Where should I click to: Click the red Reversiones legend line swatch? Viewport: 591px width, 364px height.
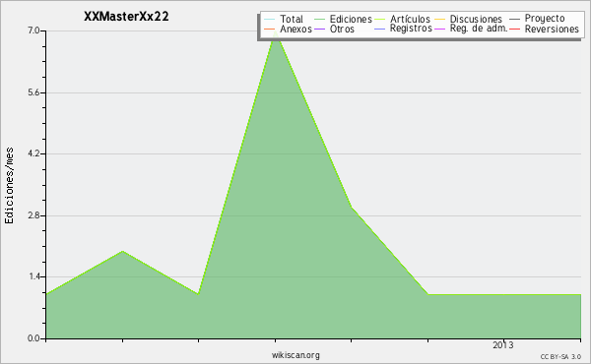(514, 29)
